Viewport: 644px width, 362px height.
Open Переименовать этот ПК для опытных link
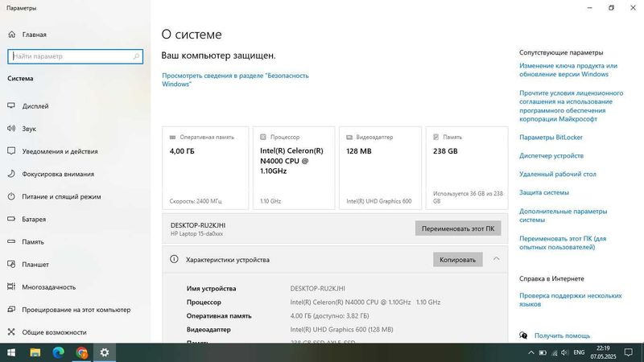click(x=563, y=243)
